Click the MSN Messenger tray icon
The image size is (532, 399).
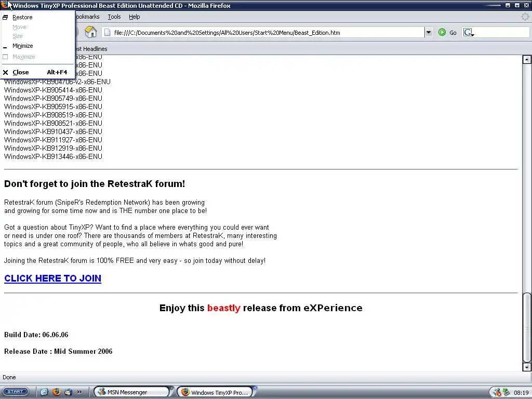coord(497,392)
